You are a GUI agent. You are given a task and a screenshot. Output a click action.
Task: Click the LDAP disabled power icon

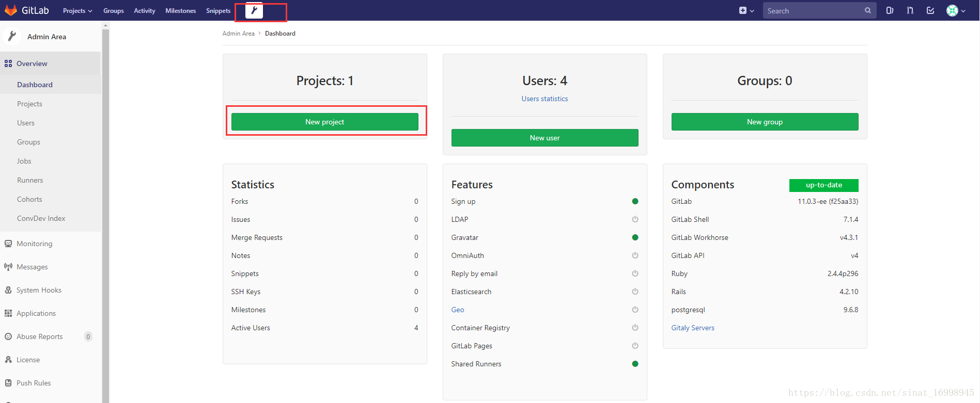click(635, 219)
